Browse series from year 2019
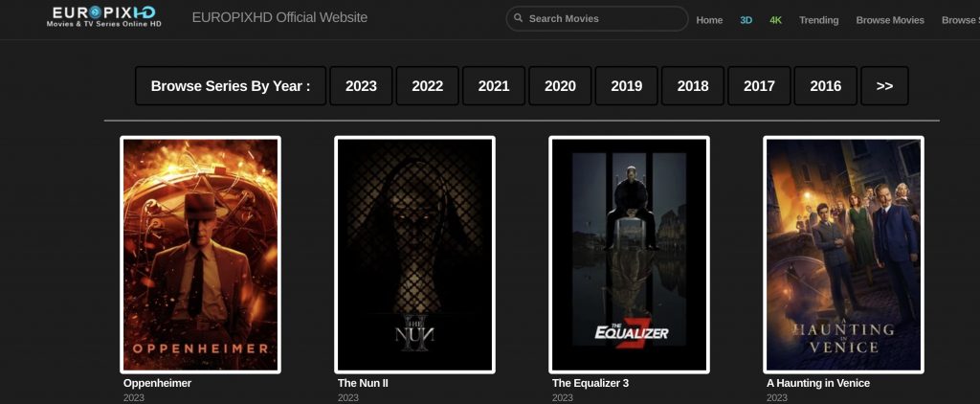Image resolution: width=980 pixels, height=404 pixels. coord(626,86)
